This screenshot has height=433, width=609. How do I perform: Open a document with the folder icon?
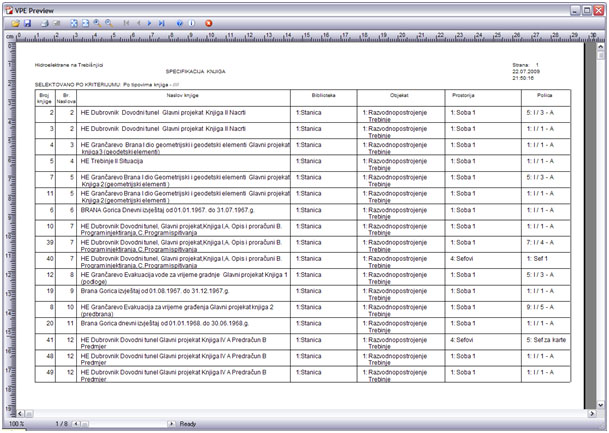15,23
